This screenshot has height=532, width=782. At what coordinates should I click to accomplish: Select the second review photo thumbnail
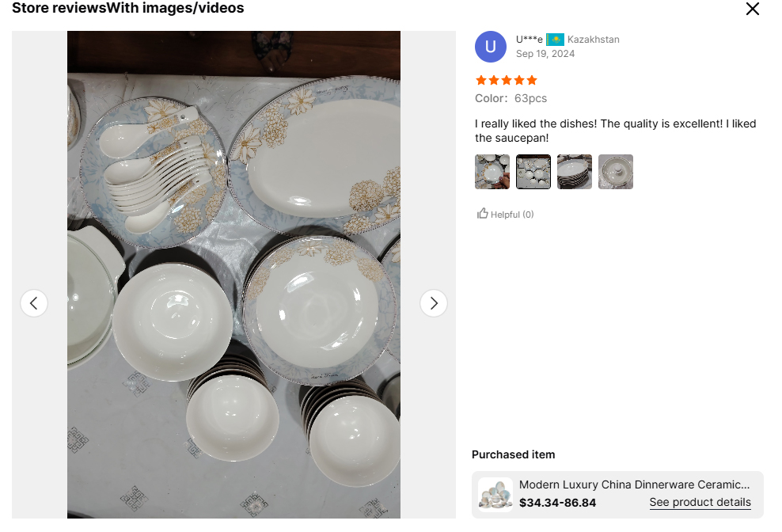533,172
